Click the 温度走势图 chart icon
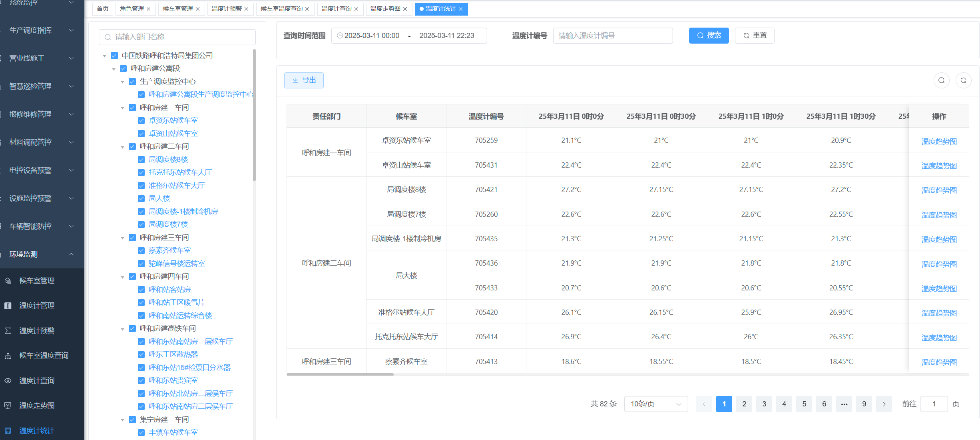The height and width of the screenshot is (440, 980). (x=8, y=406)
